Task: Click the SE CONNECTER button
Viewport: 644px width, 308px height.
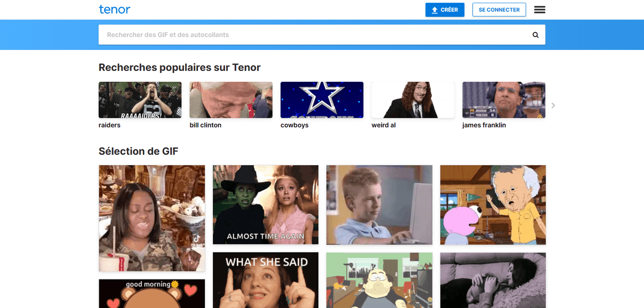Action: click(x=499, y=10)
